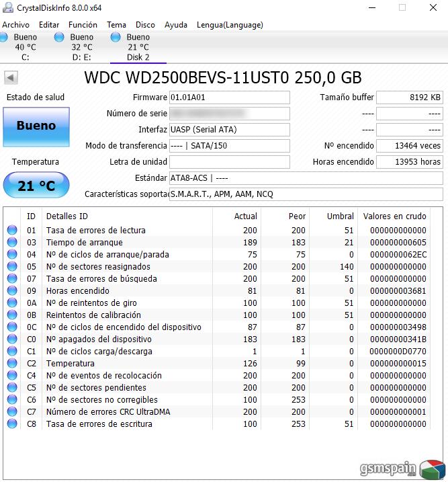The image size is (448, 482).
Task: Select the Disk 2 status orb
Action: click(116, 37)
